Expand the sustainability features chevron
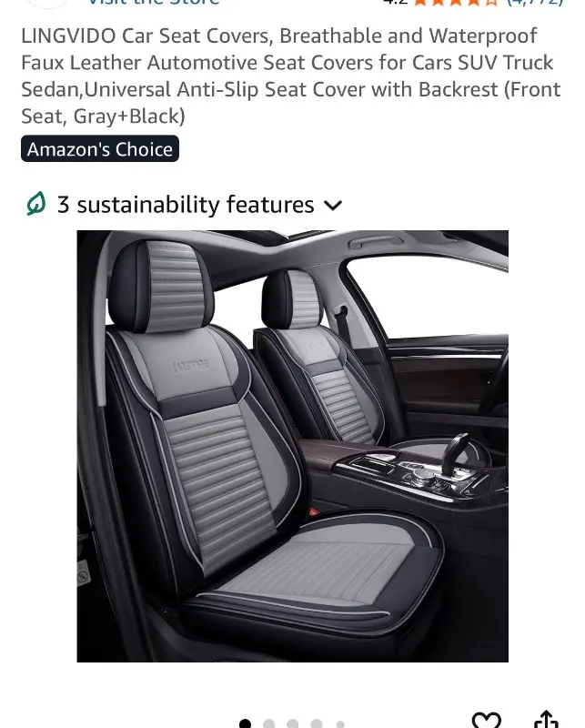Screen dimensions: 585x728 [333, 206]
